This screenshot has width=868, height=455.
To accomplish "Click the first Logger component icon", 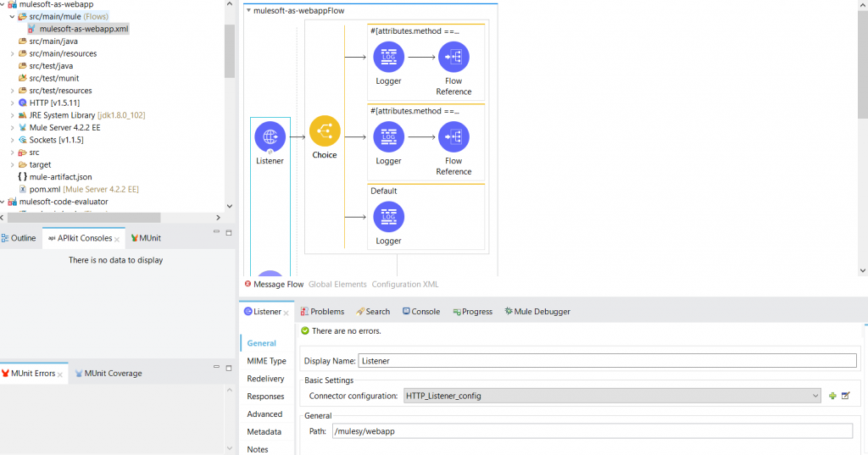I will pyautogui.click(x=388, y=58).
